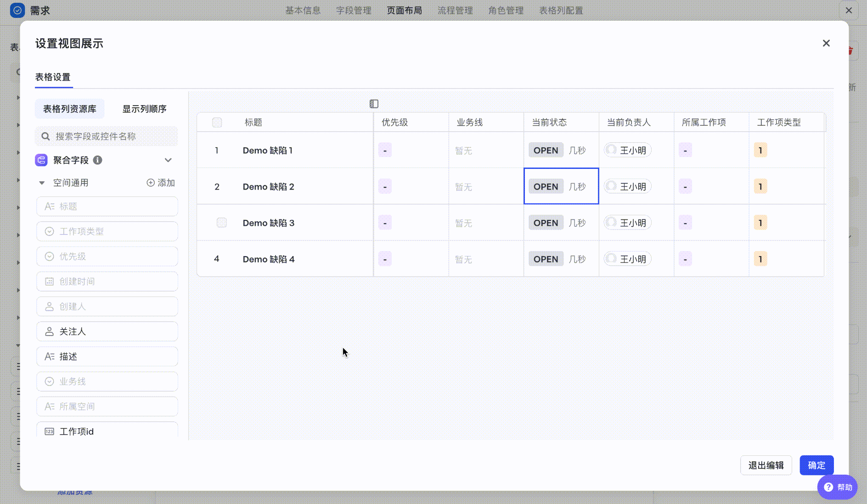Click the 添加 button in 空间通用
This screenshot has height=504, width=867.
[161, 183]
